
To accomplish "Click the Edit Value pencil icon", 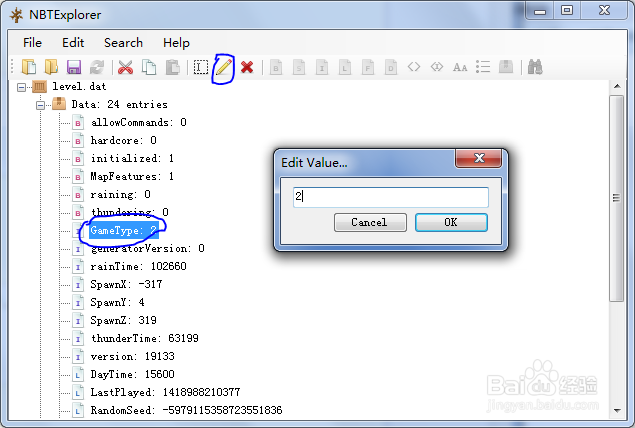I will click(224, 67).
